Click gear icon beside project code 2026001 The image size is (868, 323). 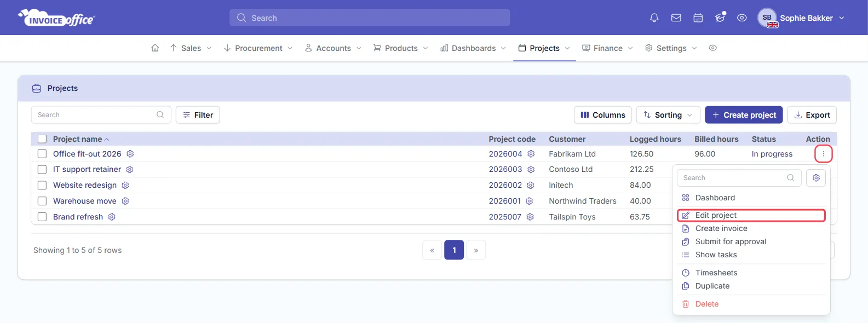tap(530, 201)
